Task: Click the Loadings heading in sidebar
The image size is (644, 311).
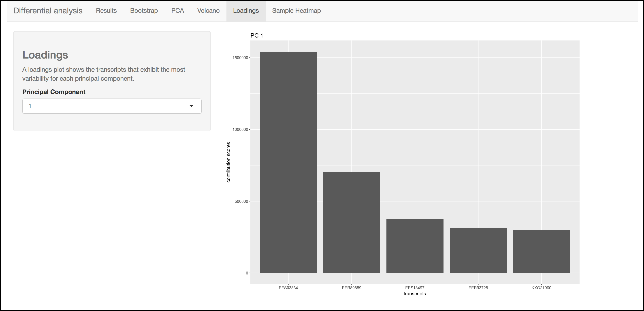Action: pyautogui.click(x=45, y=55)
